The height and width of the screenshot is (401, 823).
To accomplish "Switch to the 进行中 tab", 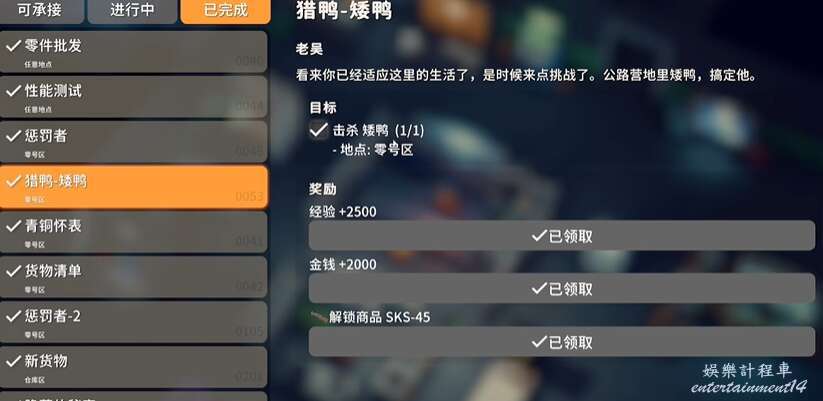I will coord(132,10).
